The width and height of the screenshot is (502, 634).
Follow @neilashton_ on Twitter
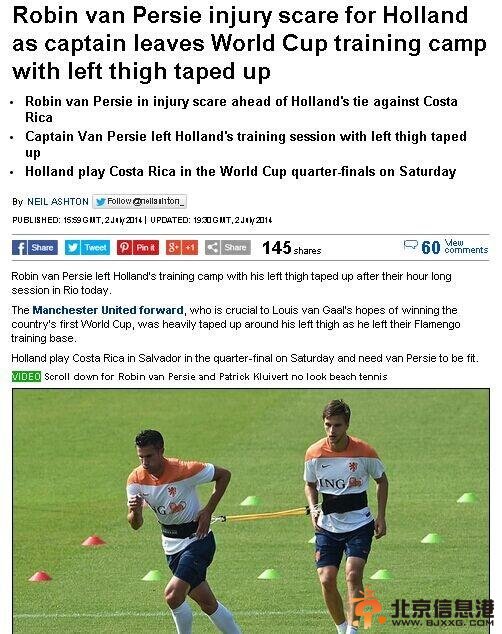[x=139, y=201]
